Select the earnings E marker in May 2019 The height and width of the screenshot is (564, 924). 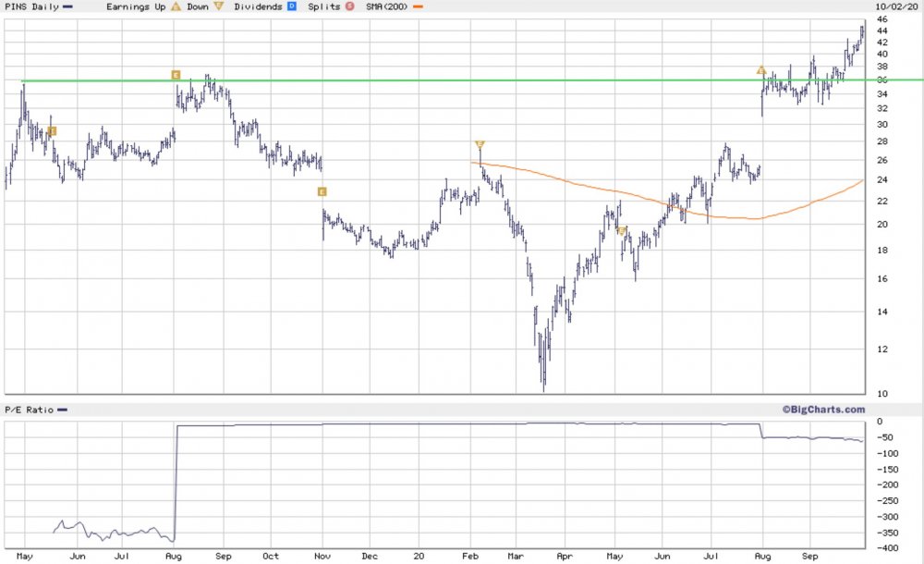53,131
